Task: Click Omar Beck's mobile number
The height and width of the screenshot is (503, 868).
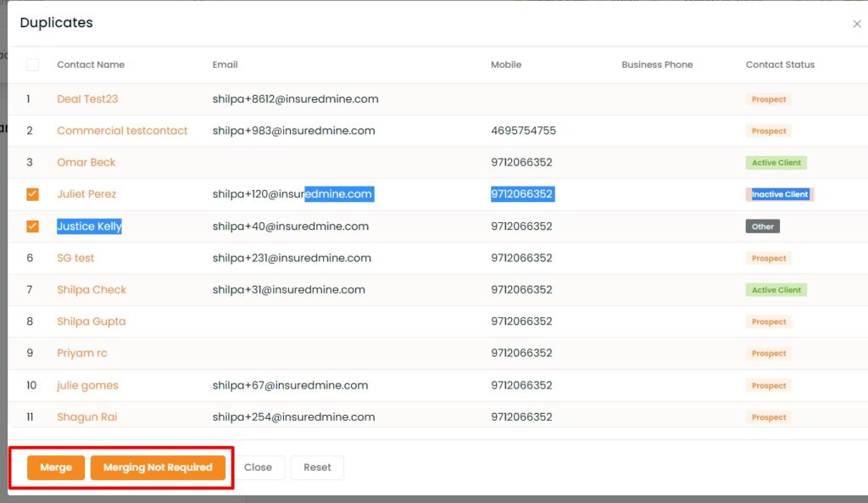Action: (x=521, y=162)
